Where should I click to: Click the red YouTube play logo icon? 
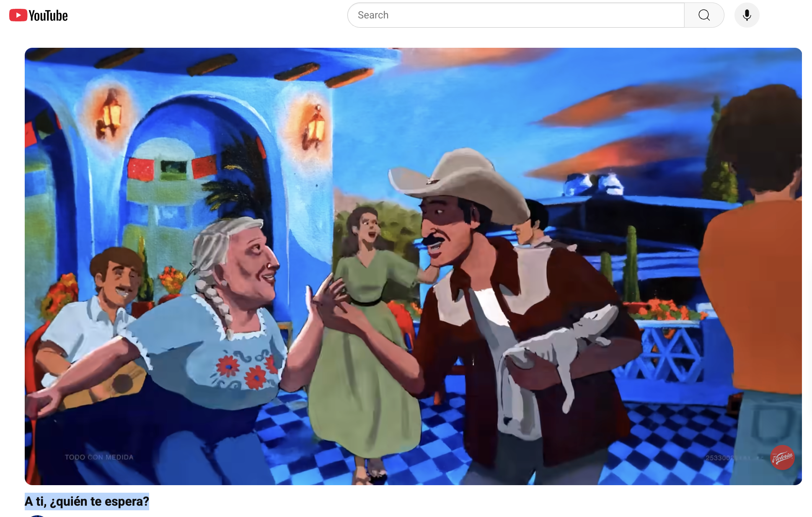click(18, 15)
